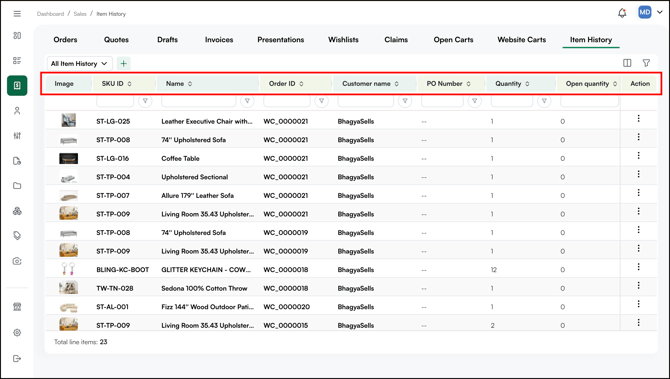Open the PO Number column filter funnel
The image size is (670, 379).
coord(474,101)
